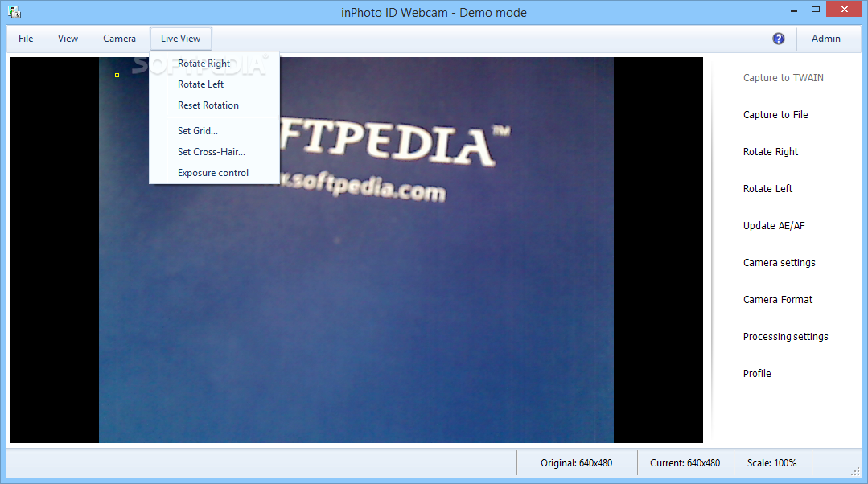Image resolution: width=868 pixels, height=484 pixels.
Task: Open Processing settings
Action: (785, 337)
